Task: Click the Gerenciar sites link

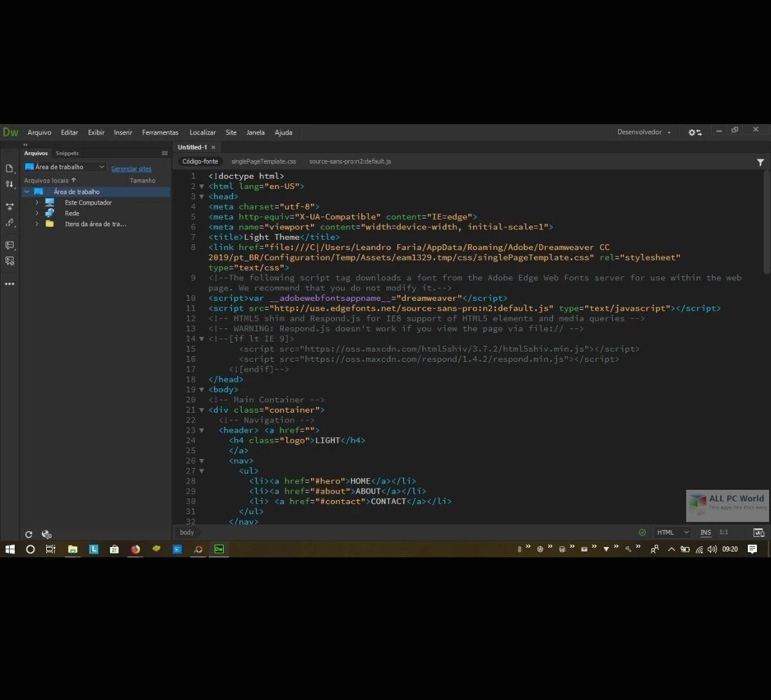Action: [131, 168]
